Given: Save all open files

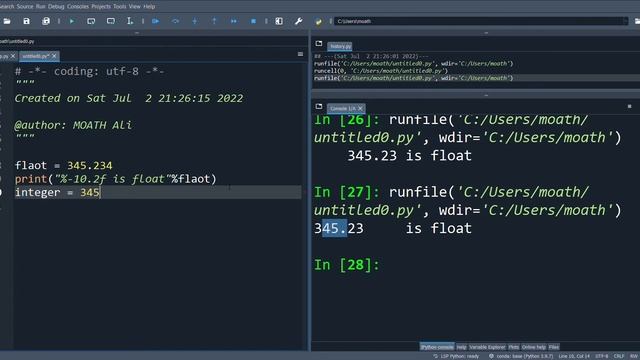Looking at the screenshot, I should (x=46, y=21).
